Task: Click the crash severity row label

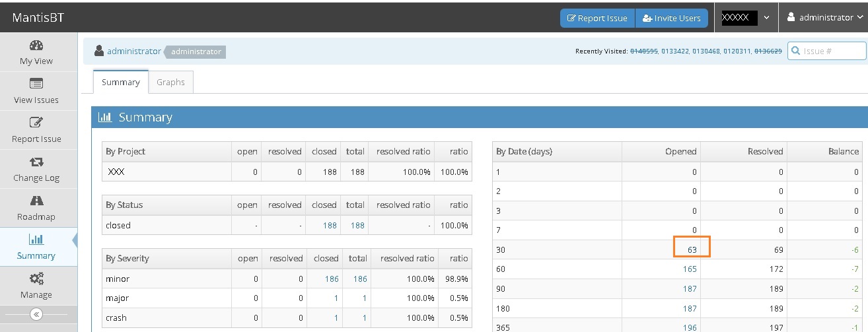Action: [x=116, y=317]
